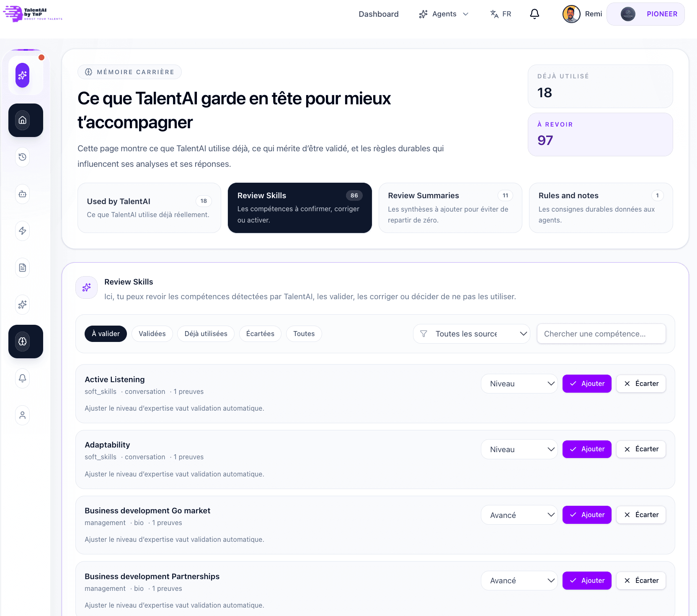Open the Review Summaries tab card
This screenshot has width=697, height=616.
450,208
